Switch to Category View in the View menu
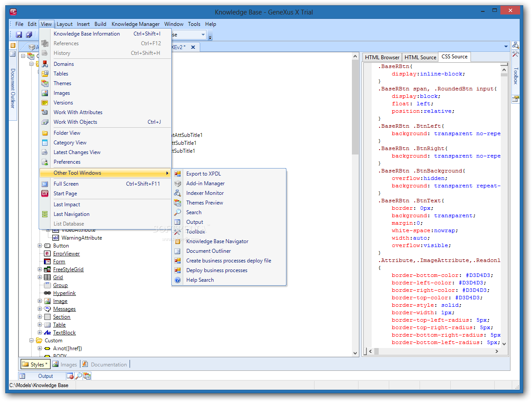This screenshot has width=532, height=402. click(x=105, y=143)
